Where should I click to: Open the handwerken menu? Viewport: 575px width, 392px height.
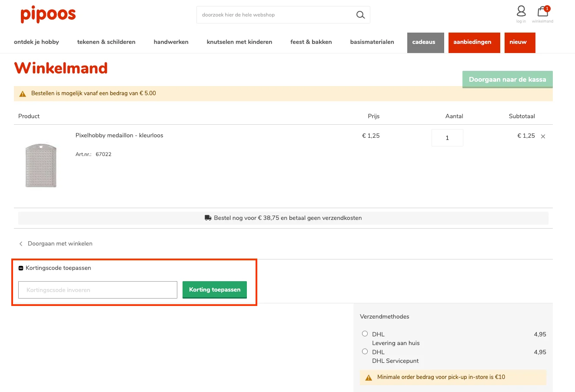pos(171,42)
